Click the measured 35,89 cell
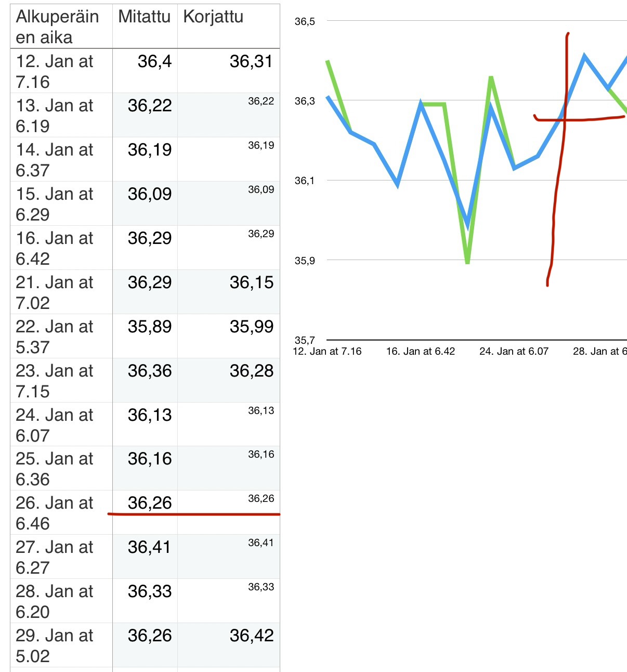Image resolution: width=627 pixels, height=672 pixels. (145, 337)
